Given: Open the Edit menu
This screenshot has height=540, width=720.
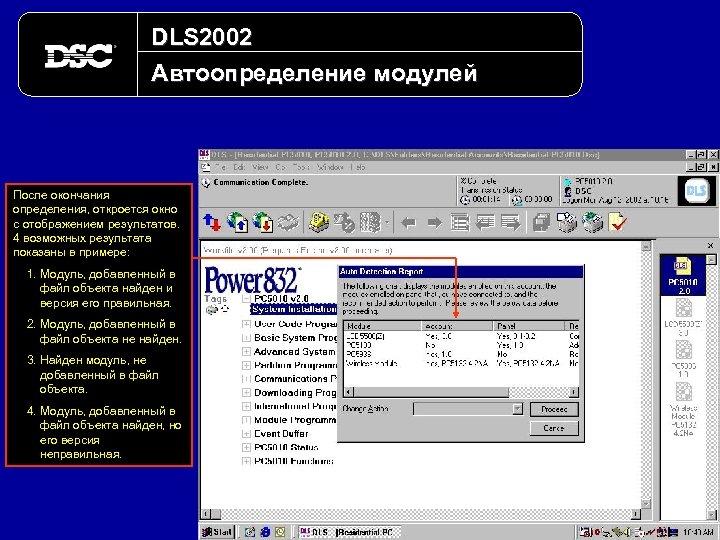Looking at the screenshot, I should click(239, 168).
